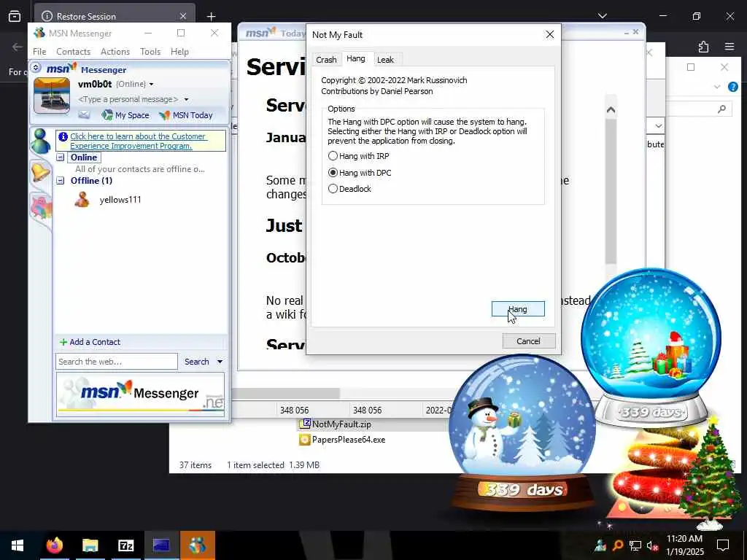Switch to the Crash tab
Image resolution: width=747 pixels, height=560 pixels.
(x=326, y=60)
